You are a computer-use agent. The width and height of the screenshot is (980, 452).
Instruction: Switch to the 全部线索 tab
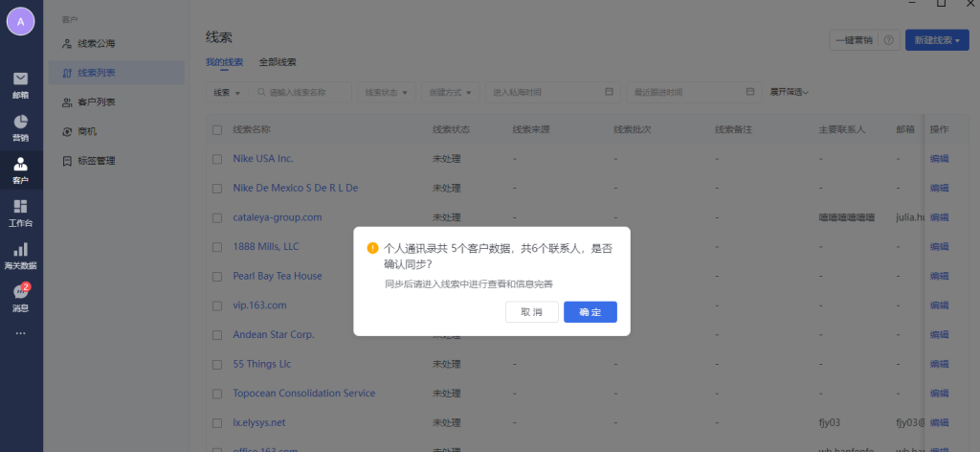coord(278,62)
